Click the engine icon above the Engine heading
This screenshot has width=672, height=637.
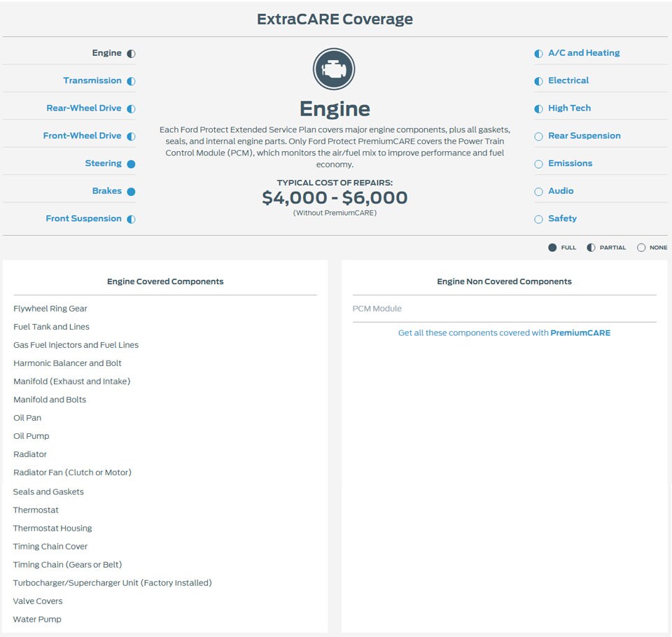point(334,69)
